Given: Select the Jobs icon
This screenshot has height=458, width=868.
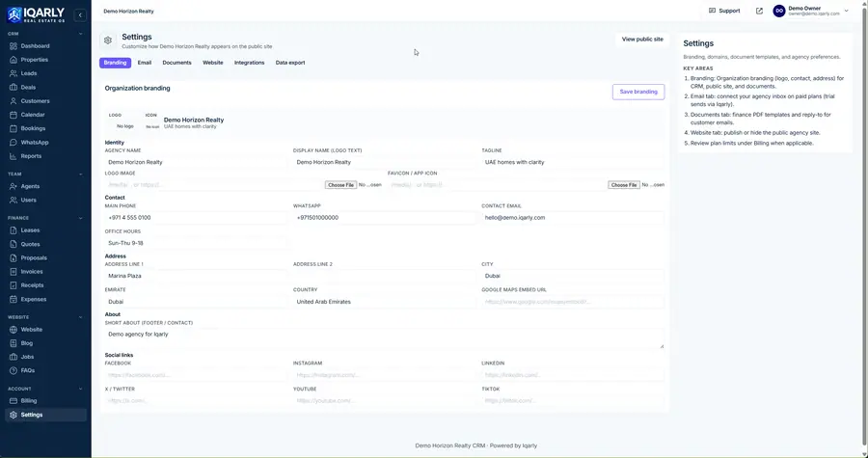Looking at the screenshot, I should 14,357.
